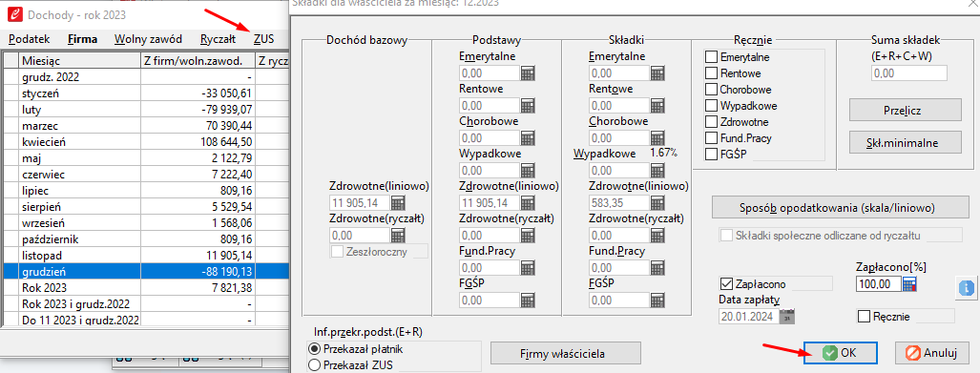The height and width of the screenshot is (373, 980).
Task: Open calculator for Emerytalne składki field
Action: coord(657,73)
